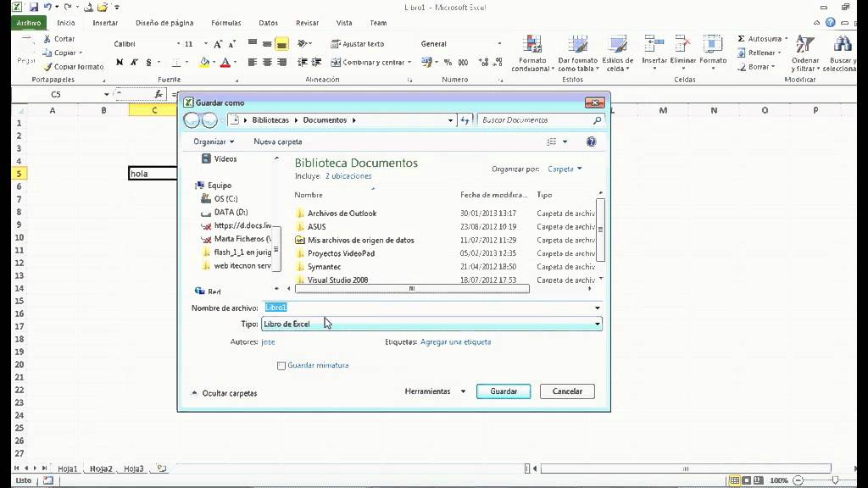Click Copiar formato paintbrush

73,66
